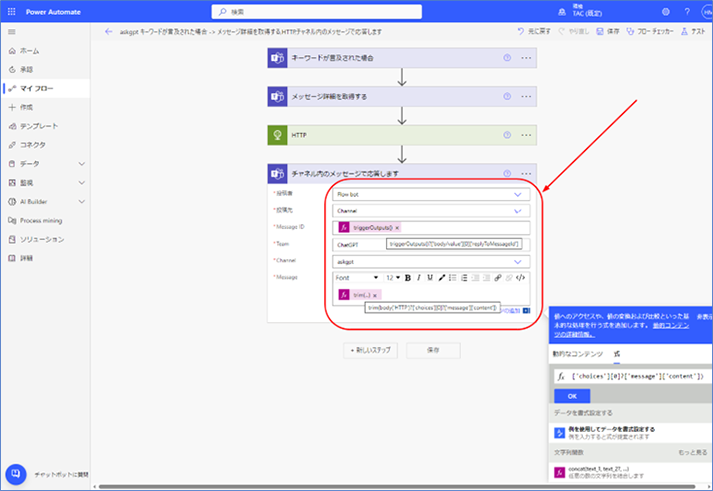The height and width of the screenshot is (491, 713).
Task: Switch to the 式 expression tab
Action: click(x=617, y=354)
